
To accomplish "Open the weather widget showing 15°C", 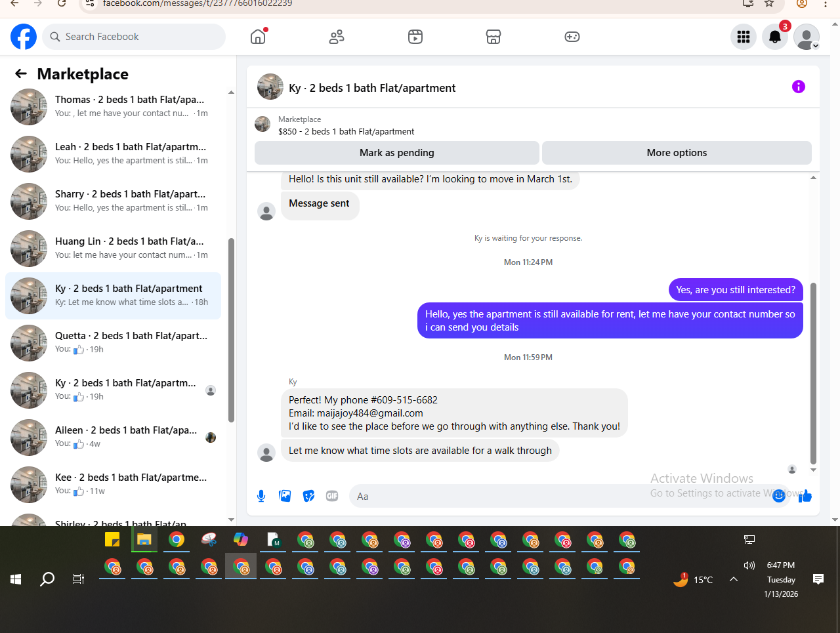I will (x=693, y=579).
